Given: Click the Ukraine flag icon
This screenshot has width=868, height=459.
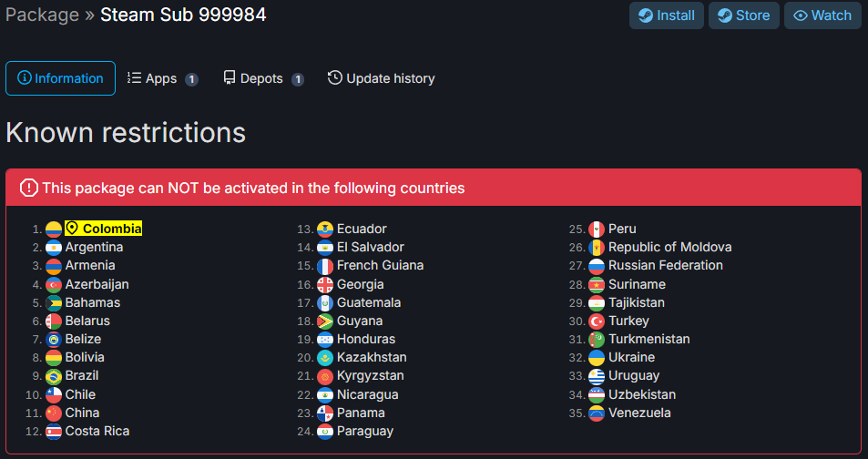Looking at the screenshot, I should tap(597, 358).
